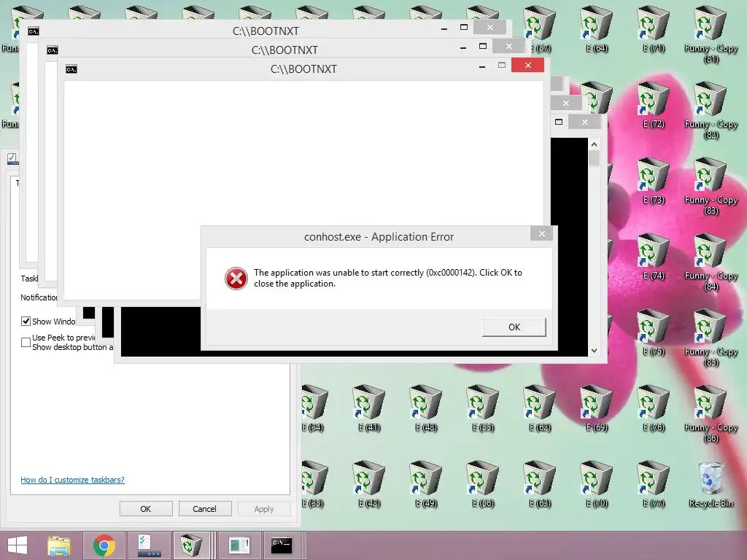Close the conhost.exe Application Error dialog
This screenshot has width=747, height=560.
542,233
